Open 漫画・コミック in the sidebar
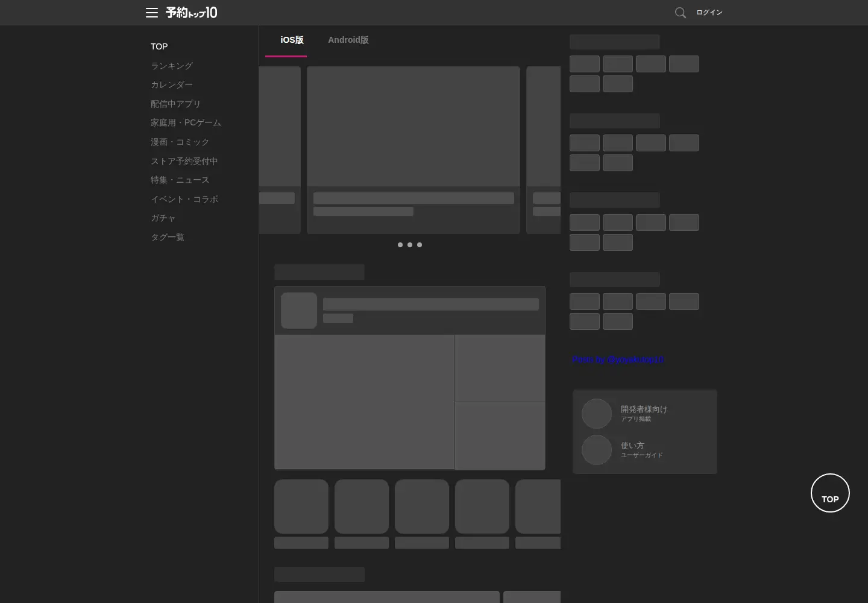This screenshot has width=868, height=603. (180, 142)
